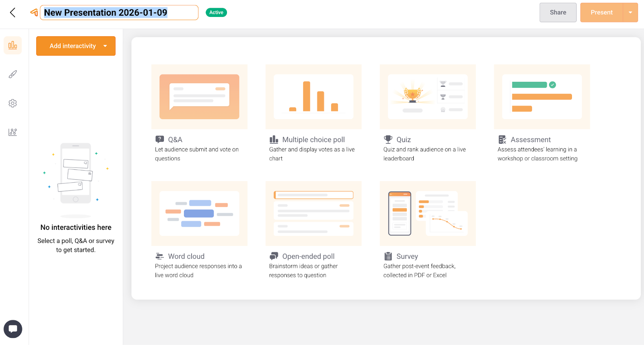Select the Q&A thumbnail card
This screenshot has height=345, width=644.
point(199,97)
